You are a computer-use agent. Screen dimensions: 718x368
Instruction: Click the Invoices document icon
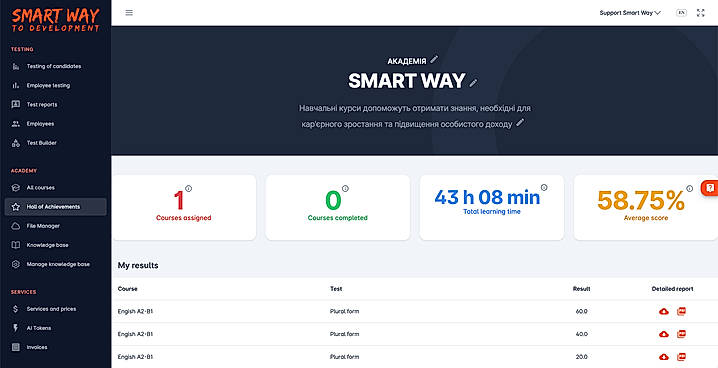pos(16,347)
